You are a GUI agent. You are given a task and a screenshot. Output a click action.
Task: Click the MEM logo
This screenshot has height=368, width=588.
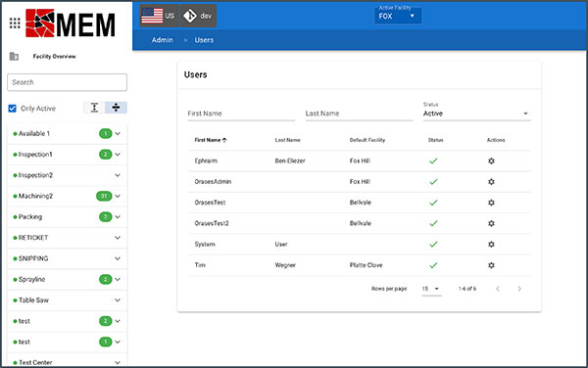click(x=71, y=23)
